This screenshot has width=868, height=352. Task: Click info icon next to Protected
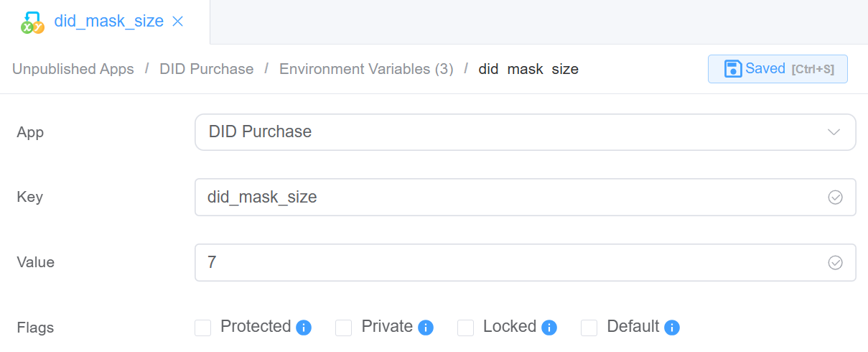tap(304, 328)
